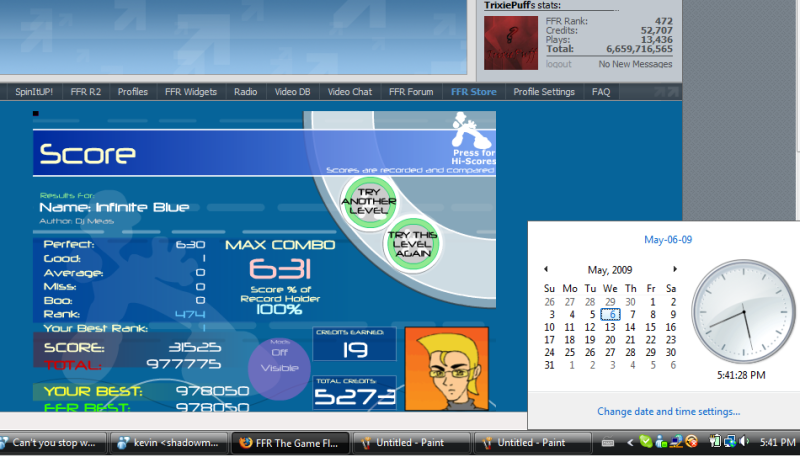Viewport: 800px width, 457px height.
Task: Open the FFR Forum menu item
Action: (x=411, y=92)
